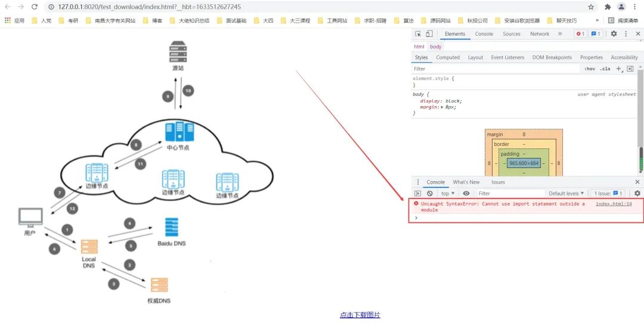Toggle the .cls element classes panel

[x=605, y=69]
